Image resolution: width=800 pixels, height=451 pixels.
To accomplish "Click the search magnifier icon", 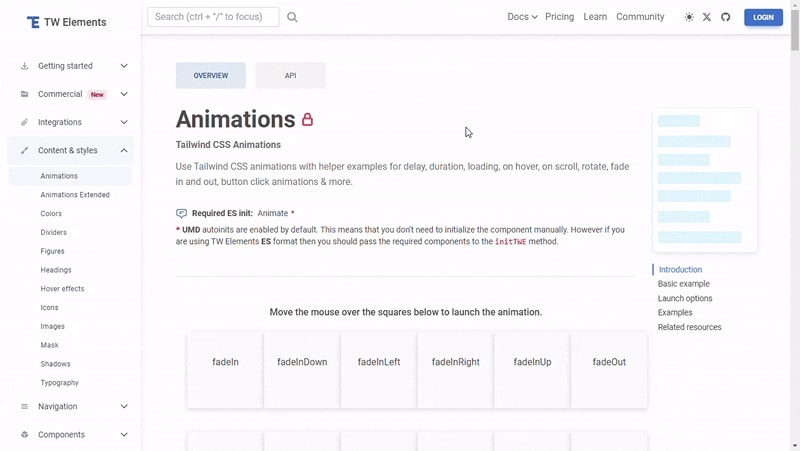I will coord(292,17).
